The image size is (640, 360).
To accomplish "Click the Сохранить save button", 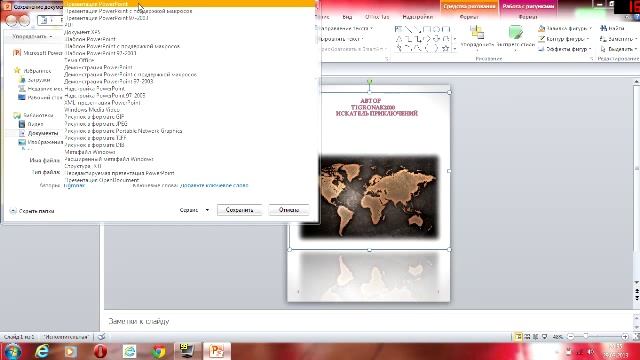I will [240, 210].
